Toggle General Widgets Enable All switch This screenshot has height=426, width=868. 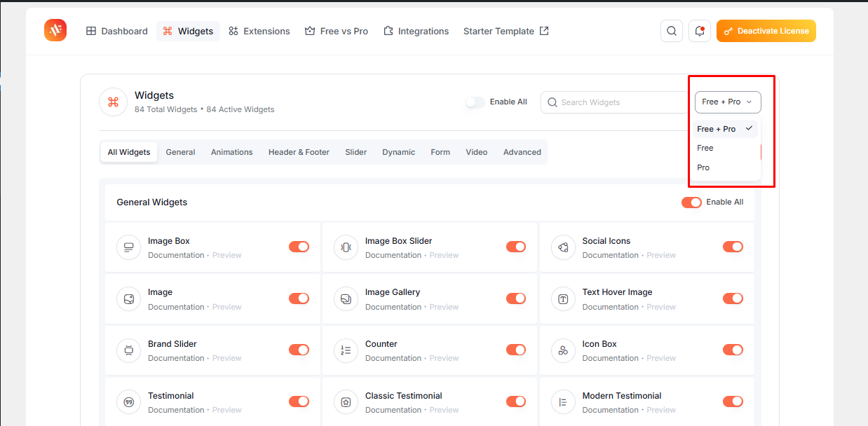pyautogui.click(x=691, y=202)
